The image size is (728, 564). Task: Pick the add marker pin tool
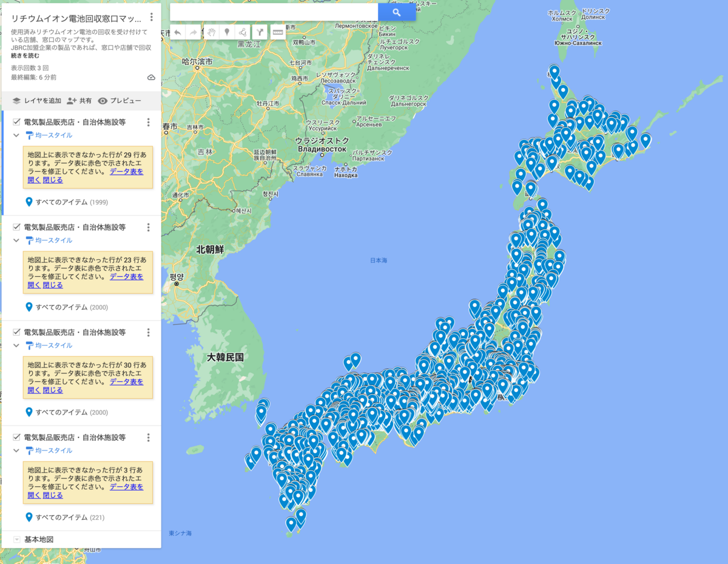point(227,32)
